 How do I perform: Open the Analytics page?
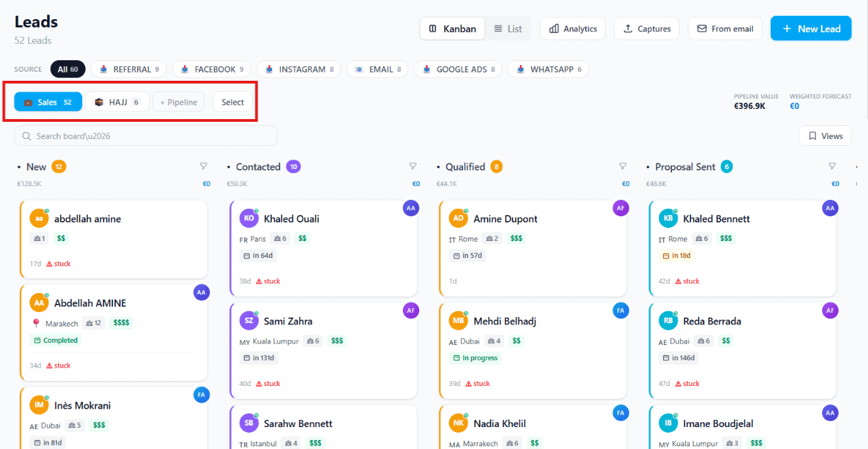coord(573,29)
